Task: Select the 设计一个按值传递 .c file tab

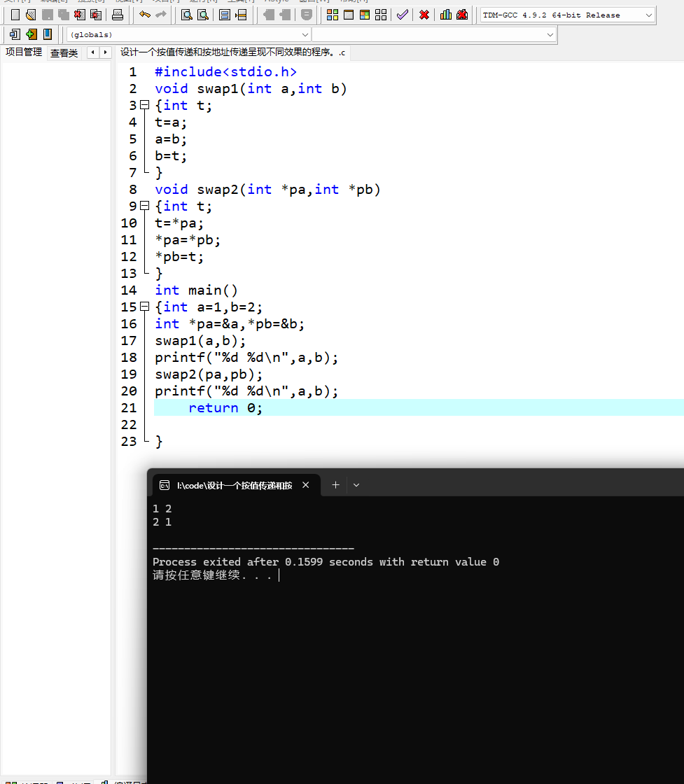Action: coord(233,52)
